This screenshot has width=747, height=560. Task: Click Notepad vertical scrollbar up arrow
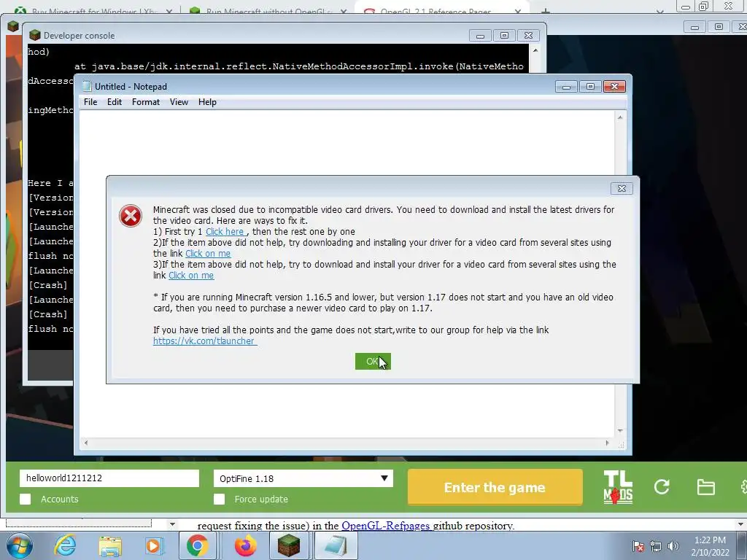pyautogui.click(x=620, y=117)
